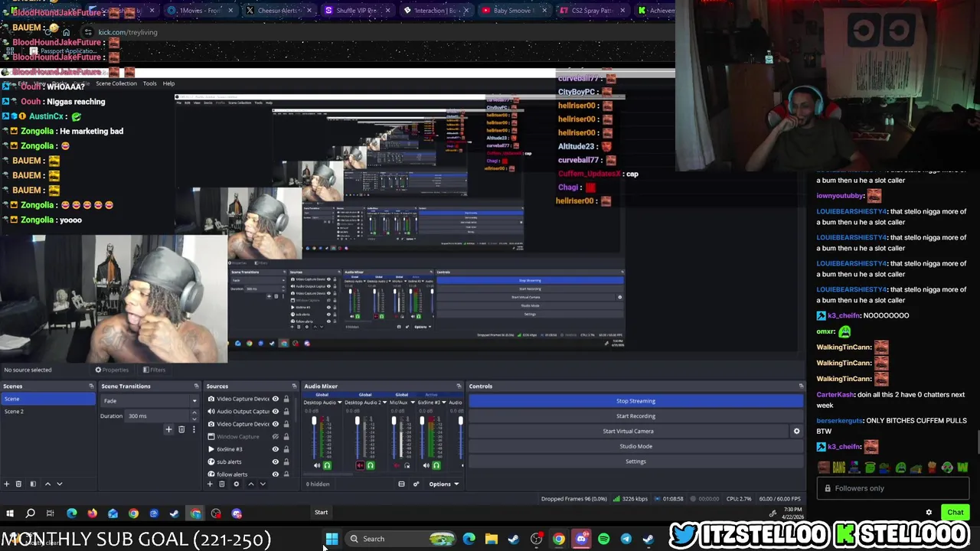Move scene up arrow in Scenes panel
This screenshot has height=551, width=980.
coord(47,484)
